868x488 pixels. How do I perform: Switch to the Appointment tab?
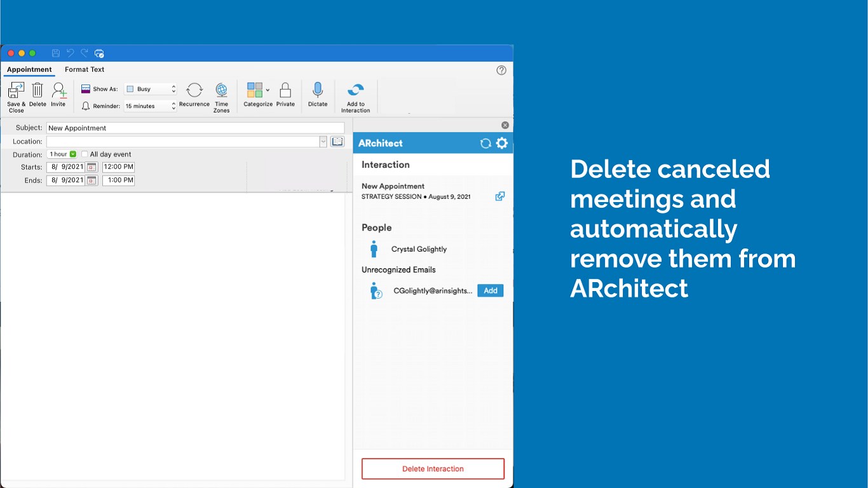pyautogui.click(x=29, y=69)
